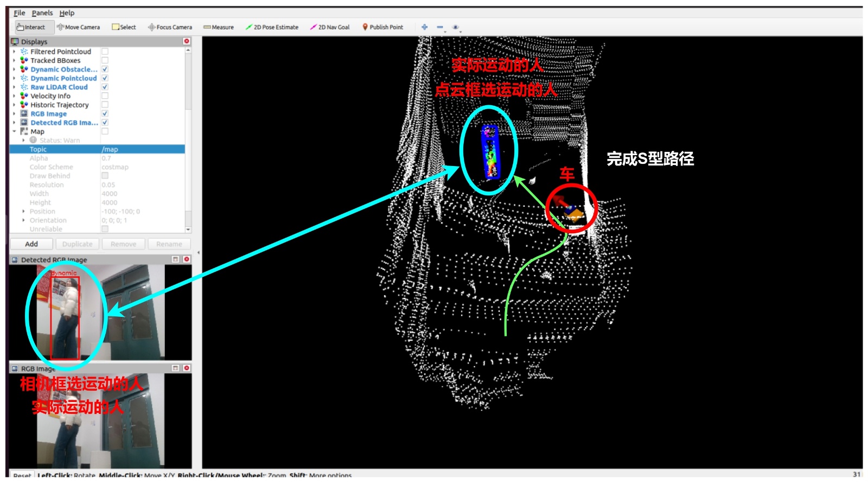
Task: Click the Add display button
Action: click(x=31, y=244)
